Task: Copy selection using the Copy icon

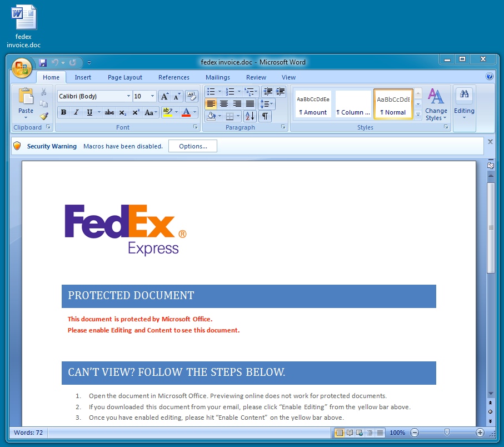Action: 44,104
